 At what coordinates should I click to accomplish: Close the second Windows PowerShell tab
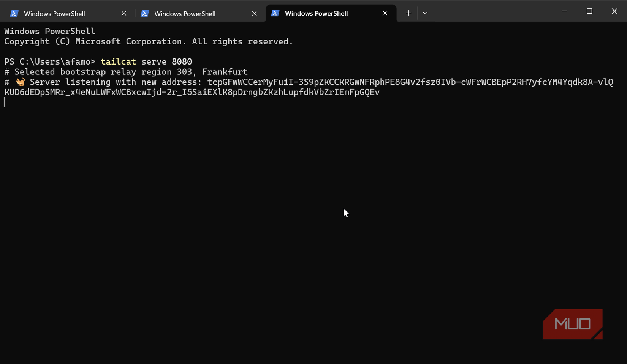pyautogui.click(x=254, y=13)
